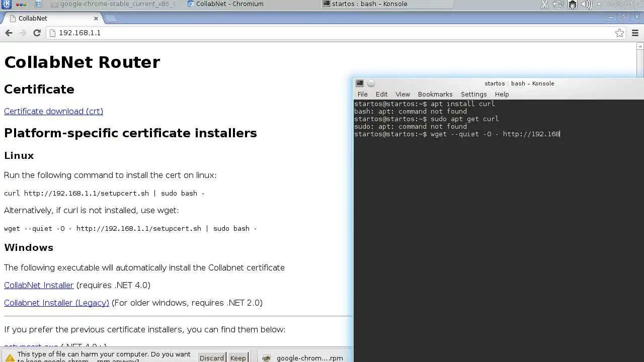Open the CollabNet Installer link
Screen dimensions: 644x362
39,285
